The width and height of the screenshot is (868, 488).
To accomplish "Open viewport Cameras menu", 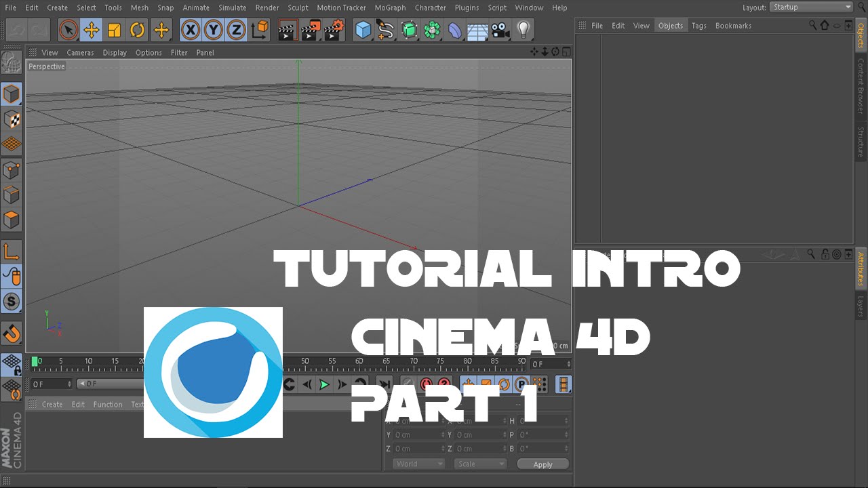I will click(80, 52).
